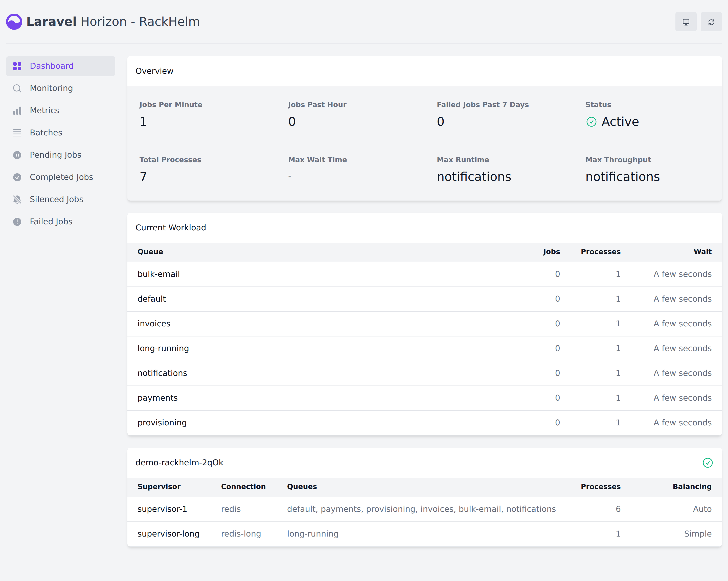Select the default queue name in workload
This screenshot has width=728, height=581.
pos(152,299)
